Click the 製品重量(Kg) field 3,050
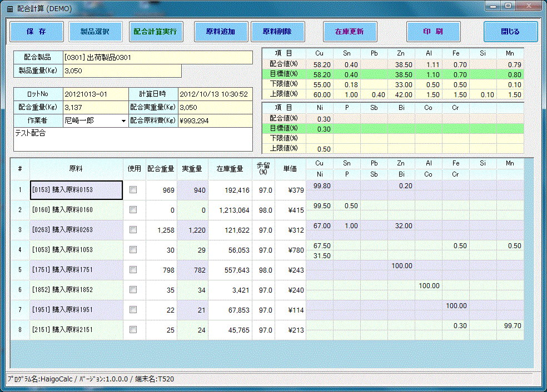Screen dimensions: 547x392 point(122,71)
